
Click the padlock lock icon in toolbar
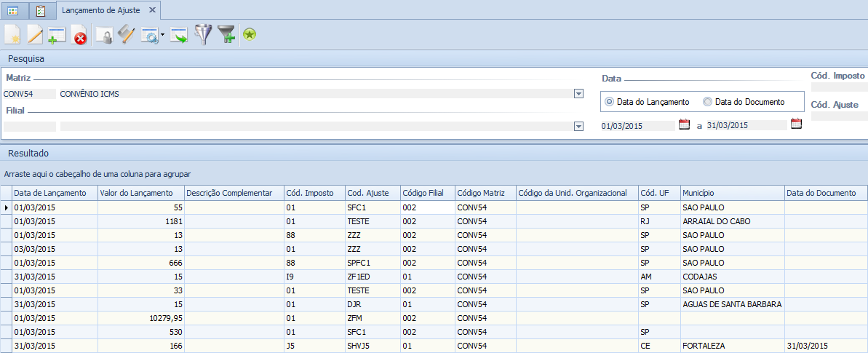(x=105, y=36)
